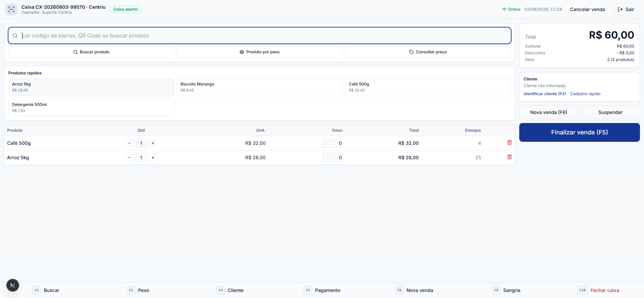Click the scanner logo icon beside Caixa title
The width and height of the screenshot is (644, 298).
tap(11, 9)
